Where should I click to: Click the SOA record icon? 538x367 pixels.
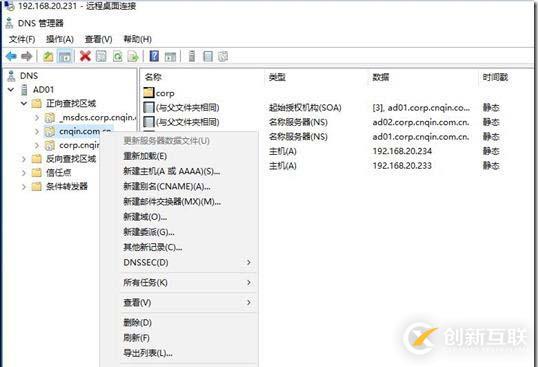149,107
